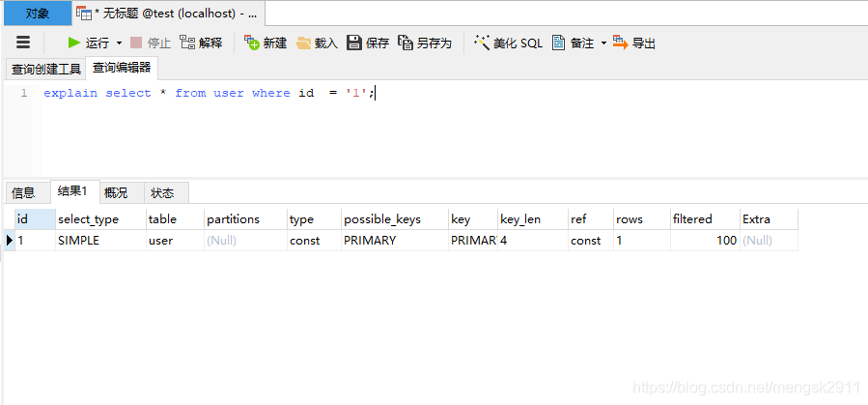Click the key_len column header
Image resolution: width=868 pixels, height=405 pixels.
coord(533,219)
